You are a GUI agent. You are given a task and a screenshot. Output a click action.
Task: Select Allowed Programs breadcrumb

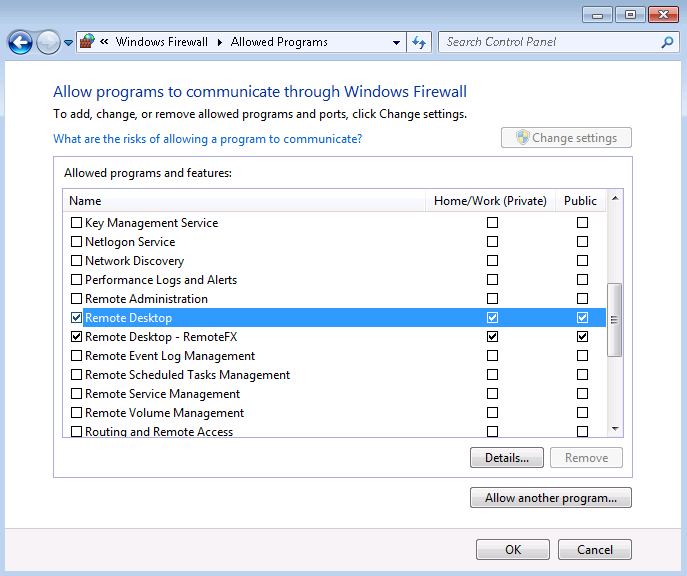coord(279,42)
